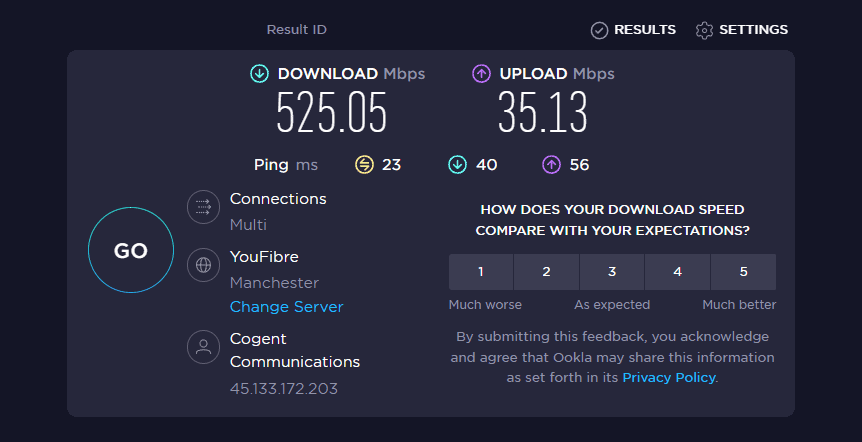This screenshot has width=862, height=442.
Task: Rate download speed 5, much better
Action: [x=743, y=272]
